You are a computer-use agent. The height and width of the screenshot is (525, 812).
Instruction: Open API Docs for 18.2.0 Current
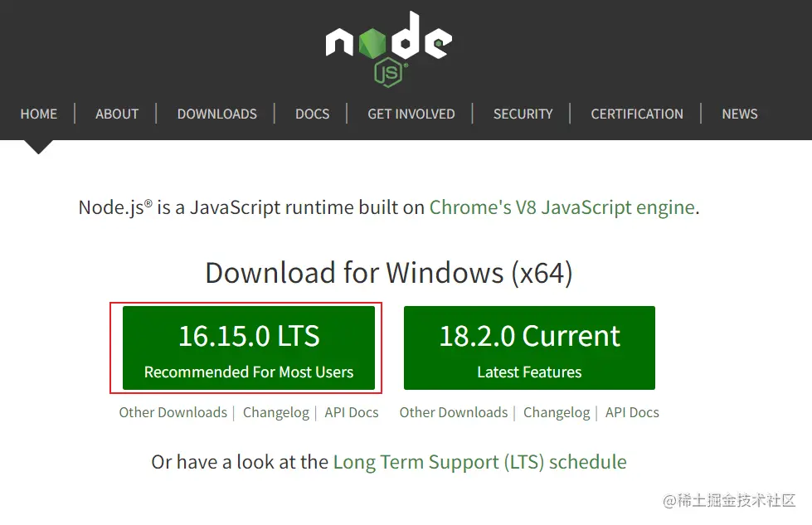632,413
